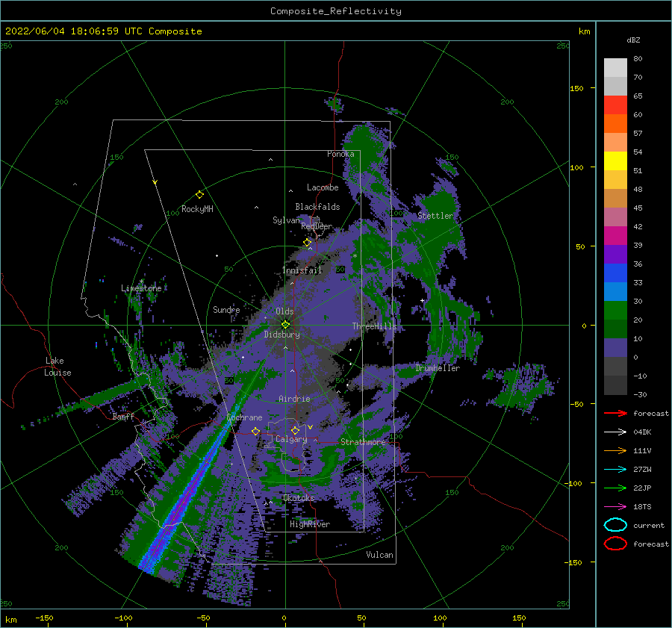
Task: Click the red forecast arrow in legend
Action: [x=615, y=413]
